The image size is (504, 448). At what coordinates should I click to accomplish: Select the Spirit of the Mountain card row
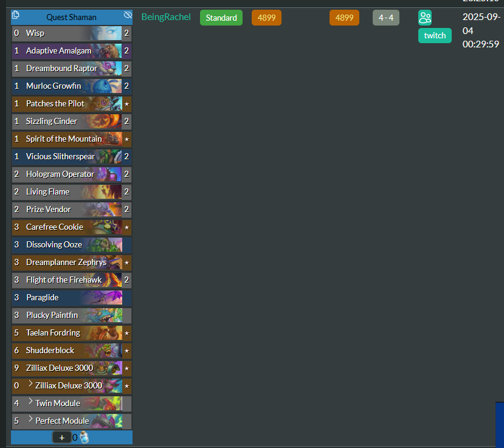(72, 139)
